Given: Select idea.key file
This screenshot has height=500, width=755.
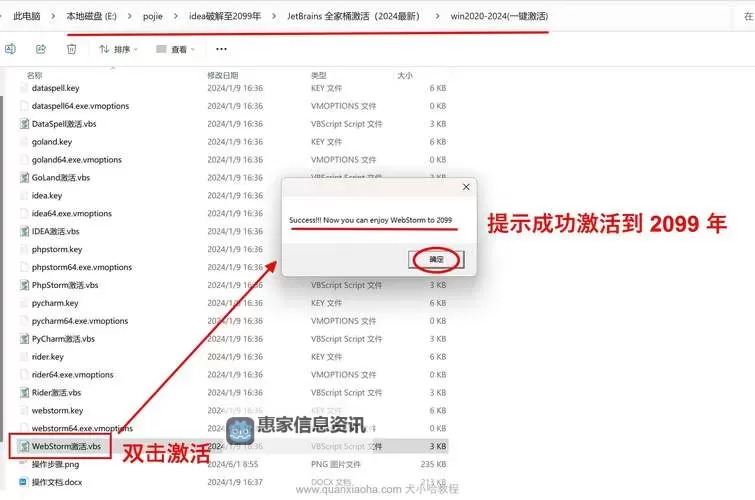Looking at the screenshot, I should coord(47,196).
